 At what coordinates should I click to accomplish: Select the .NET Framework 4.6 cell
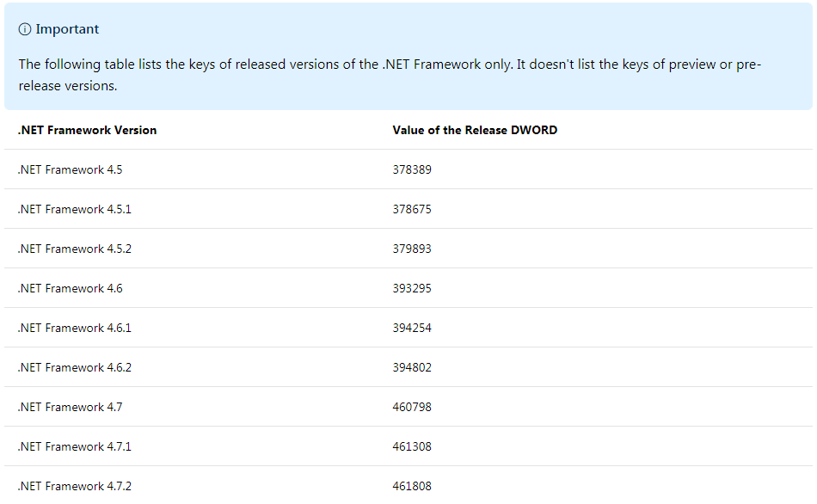[70, 289]
